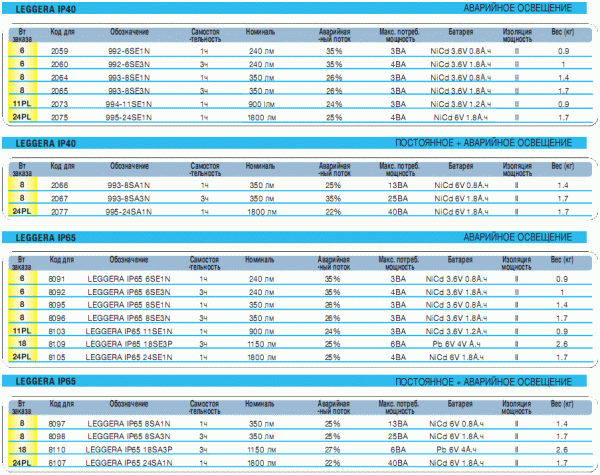Click battery 'Pb 6V 4V А.ч' in row 8109

click(456, 344)
